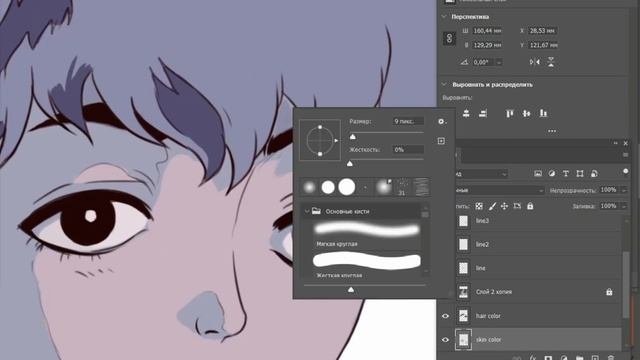This screenshot has height=360, width=640.
Task: Align top edges icon
Action: (x=509, y=113)
